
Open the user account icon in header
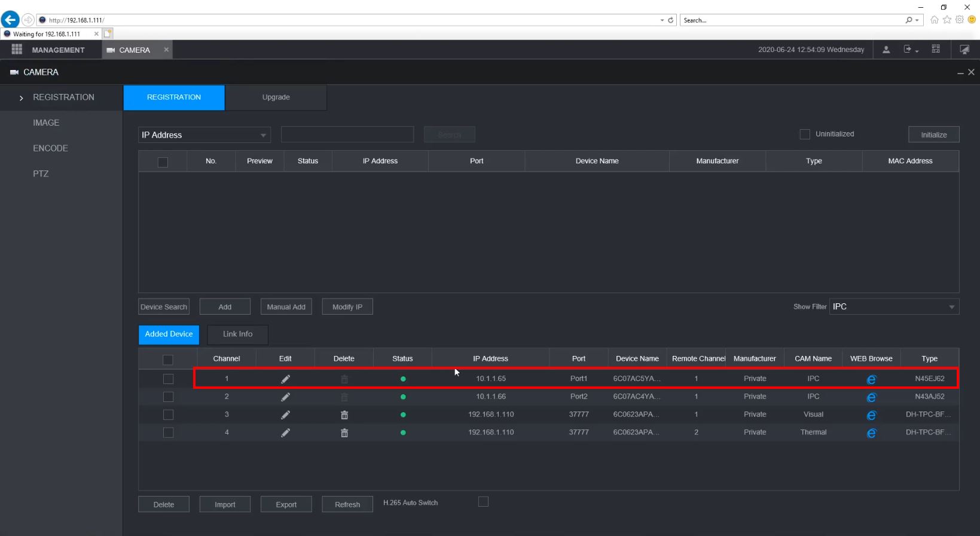tap(886, 50)
